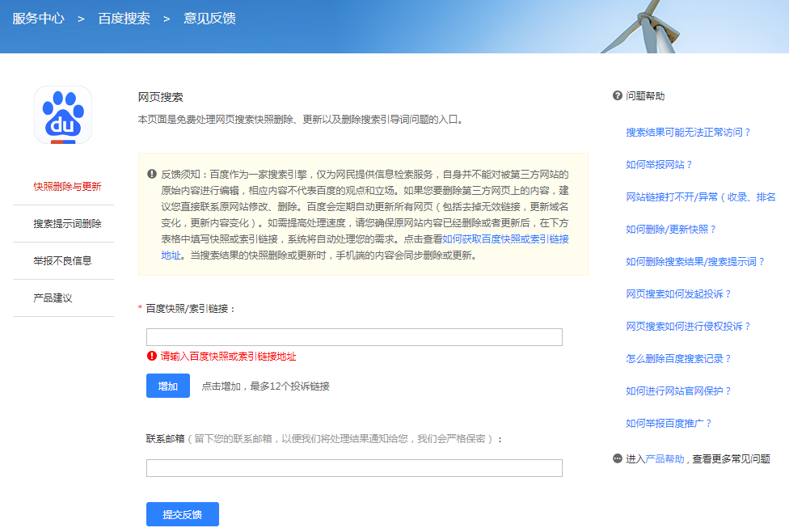Viewport: 789px width, 532px height.
Task: Open help link 如何举报百度推广？
Action: pos(669,424)
